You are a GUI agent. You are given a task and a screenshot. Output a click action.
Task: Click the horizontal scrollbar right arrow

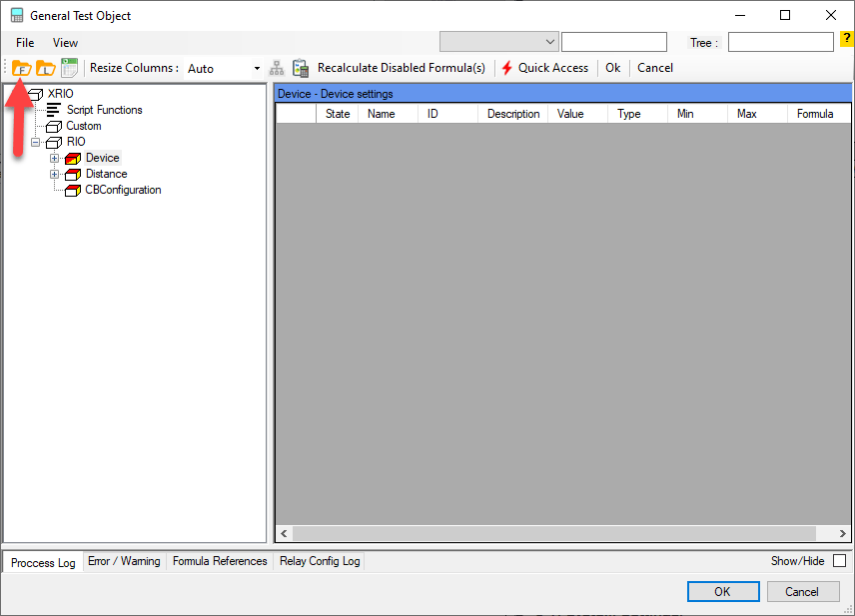pos(842,534)
